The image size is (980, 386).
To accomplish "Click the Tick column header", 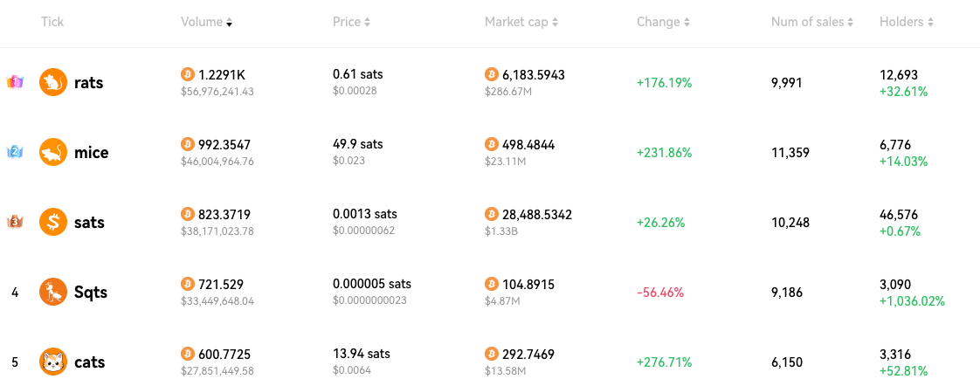I will [52, 22].
